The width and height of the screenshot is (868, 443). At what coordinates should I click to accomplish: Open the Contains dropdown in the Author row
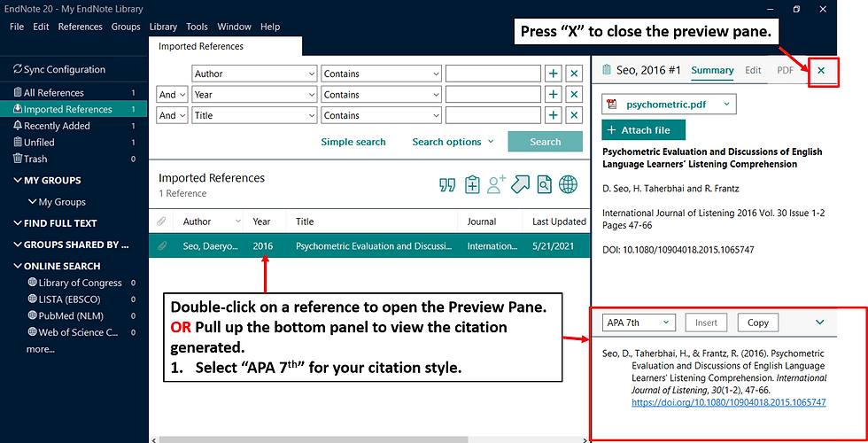pyautogui.click(x=382, y=74)
